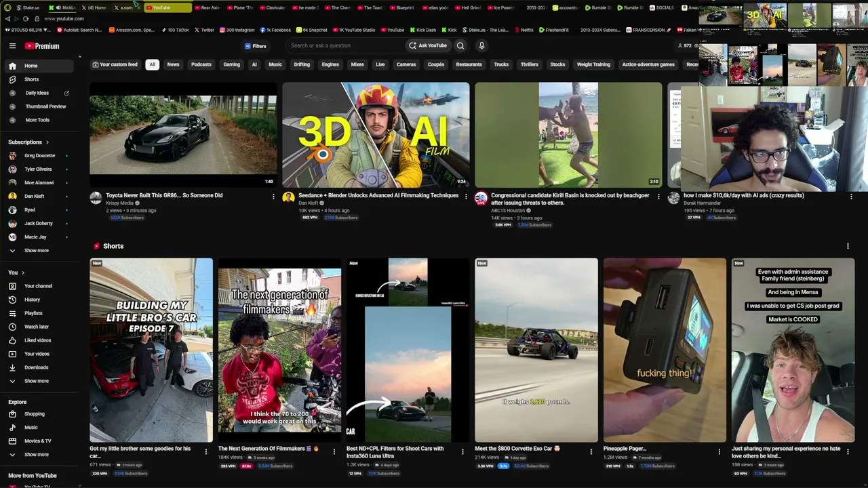This screenshot has width=868, height=488.
Task: Open options menu for Seedance Blender video
Action: [x=466, y=197]
